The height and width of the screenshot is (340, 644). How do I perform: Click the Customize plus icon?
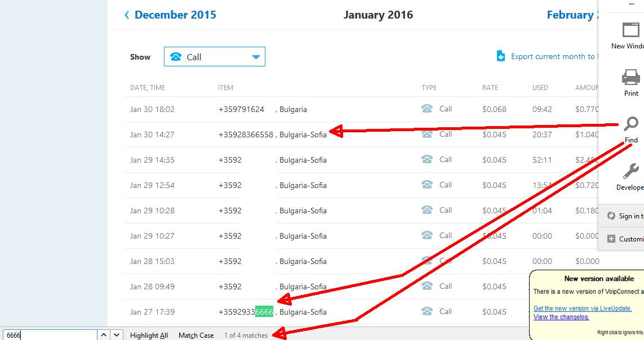tap(611, 239)
